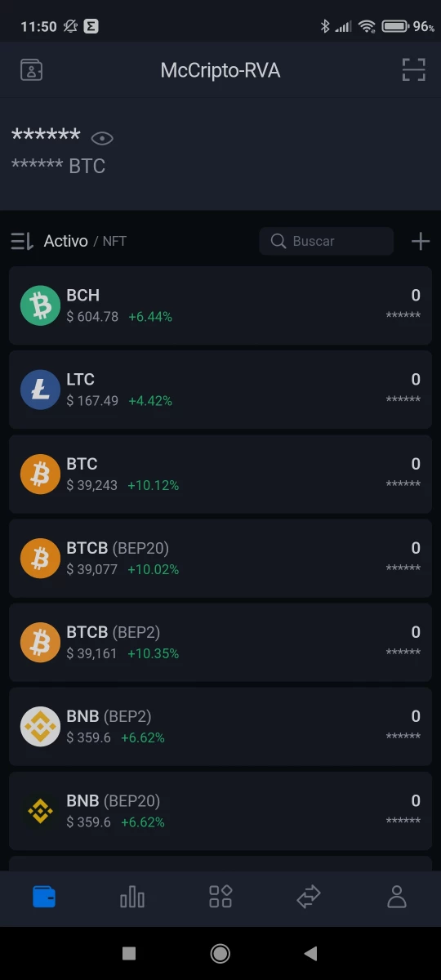Select the Activo tab
441x980 pixels.
click(66, 241)
